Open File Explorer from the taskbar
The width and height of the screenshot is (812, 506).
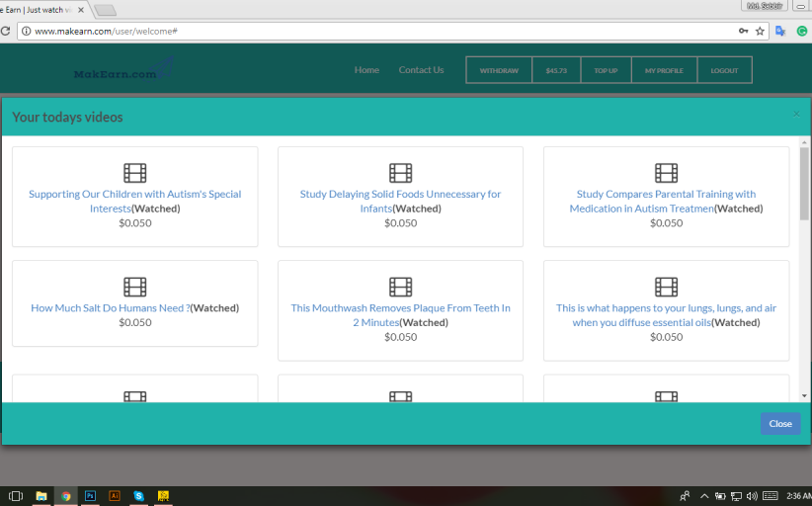point(41,495)
